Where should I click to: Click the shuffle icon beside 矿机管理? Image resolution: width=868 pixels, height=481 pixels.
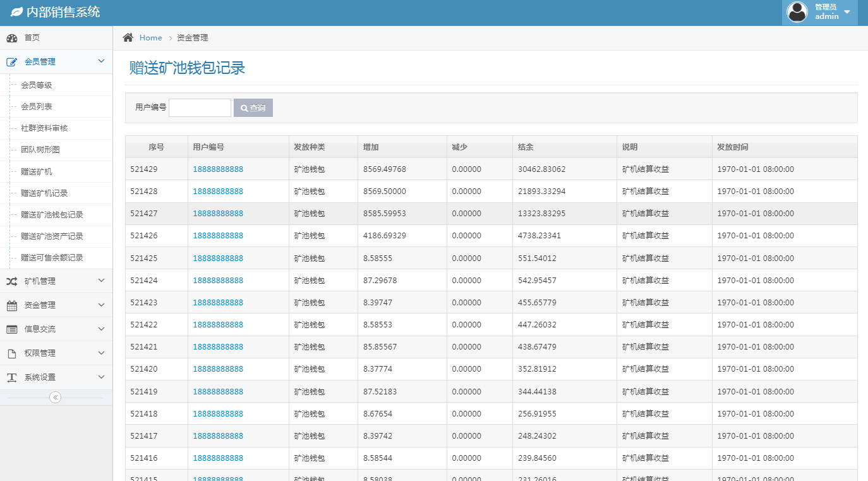[x=12, y=281]
